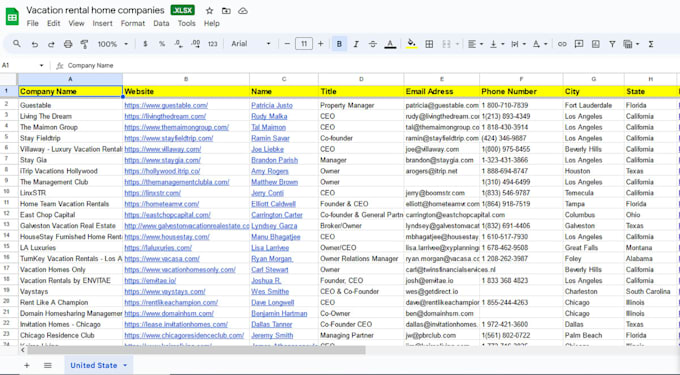This screenshot has width=680, height=375.
Task: Select the XLSX file type badge
Action: pos(183,10)
